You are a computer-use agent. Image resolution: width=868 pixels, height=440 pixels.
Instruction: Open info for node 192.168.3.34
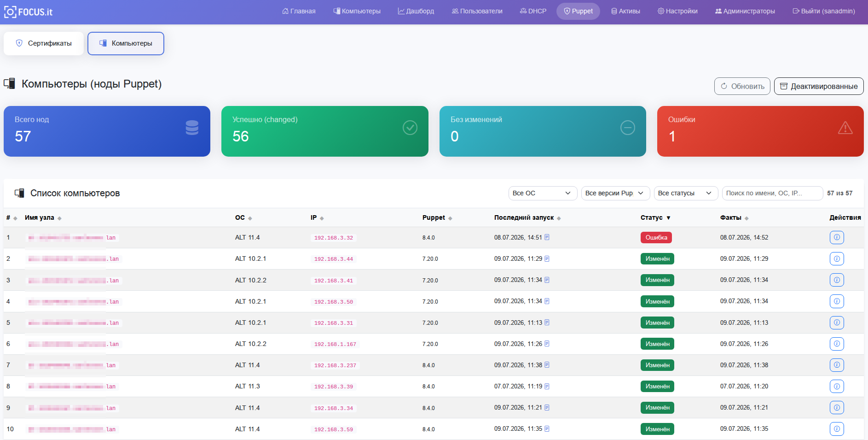click(837, 408)
